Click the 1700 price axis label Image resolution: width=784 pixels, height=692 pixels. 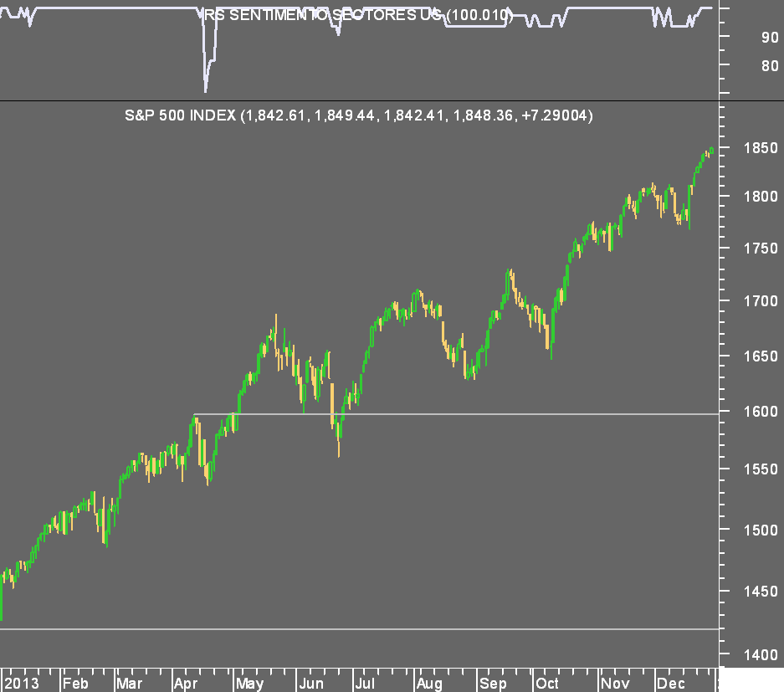tap(761, 301)
